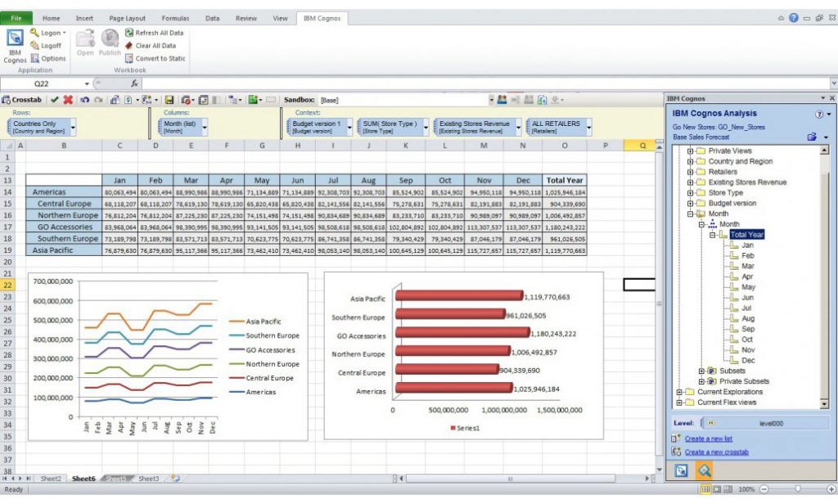838x504 pixels.
Task: Click the red X cancel icon
Action: [68, 100]
